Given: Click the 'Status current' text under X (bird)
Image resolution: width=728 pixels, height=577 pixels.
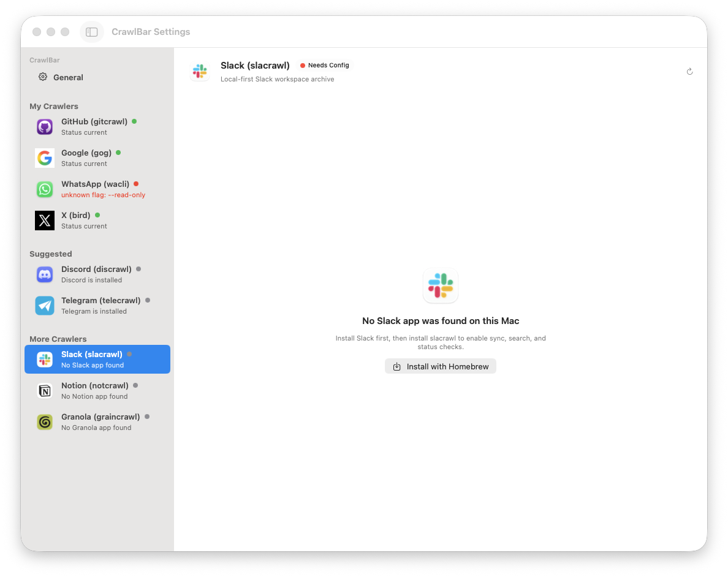Looking at the screenshot, I should (84, 227).
